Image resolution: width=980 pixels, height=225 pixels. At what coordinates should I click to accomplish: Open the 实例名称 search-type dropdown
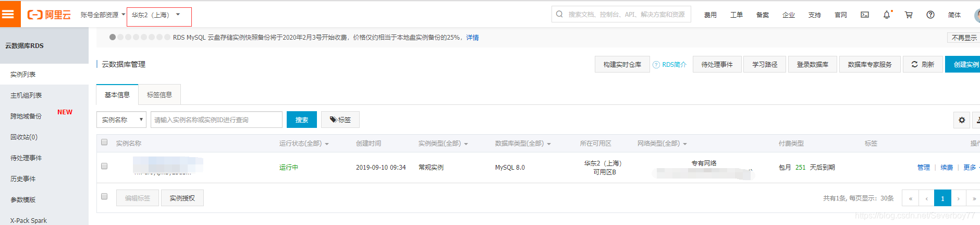[x=121, y=120]
